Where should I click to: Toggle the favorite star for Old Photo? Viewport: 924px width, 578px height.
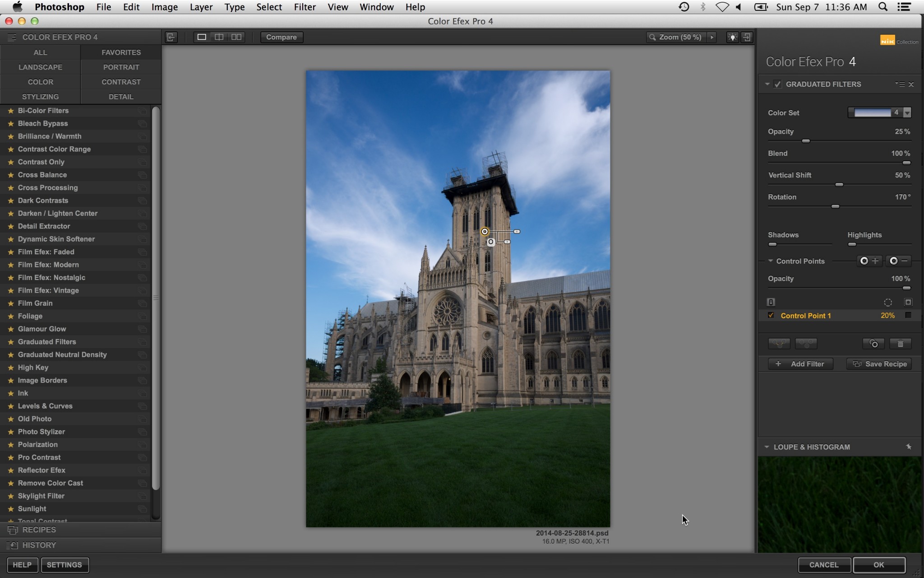click(x=11, y=419)
